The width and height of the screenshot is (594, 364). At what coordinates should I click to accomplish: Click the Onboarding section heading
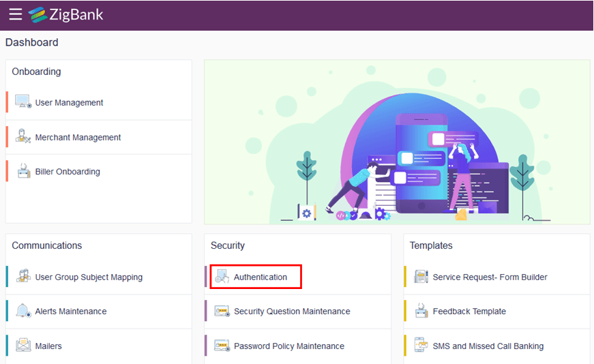36,72
